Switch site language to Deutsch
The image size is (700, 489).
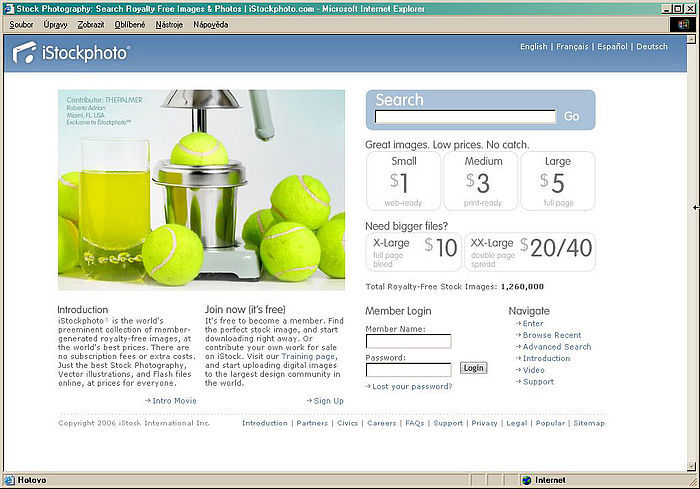652,47
